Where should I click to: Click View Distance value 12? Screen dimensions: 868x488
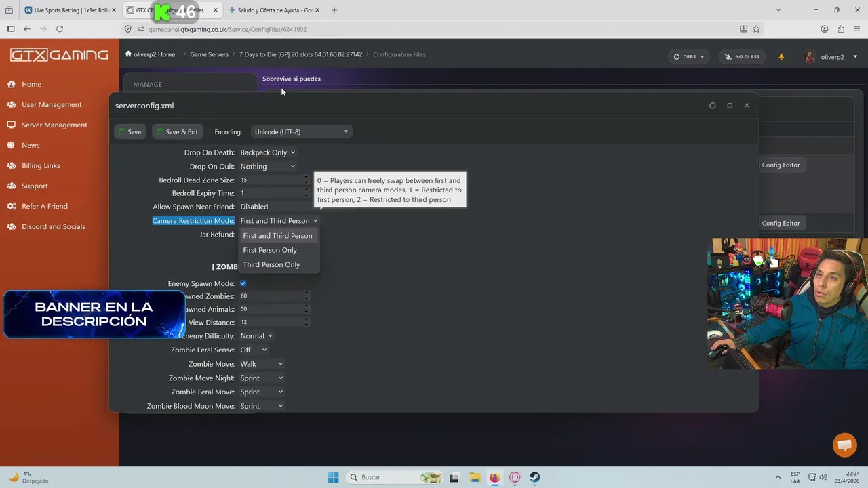point(271,323)
